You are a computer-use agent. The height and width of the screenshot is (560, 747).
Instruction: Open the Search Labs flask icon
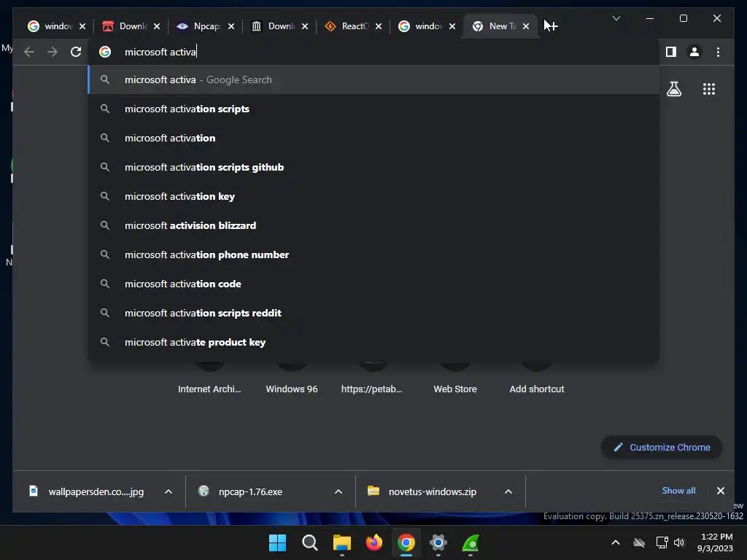673,89
